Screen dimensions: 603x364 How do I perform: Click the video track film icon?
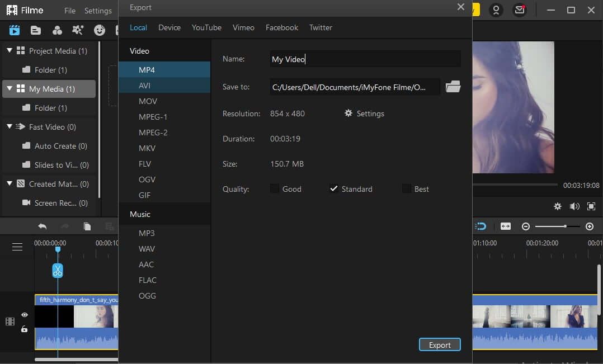tap(10, 322)
